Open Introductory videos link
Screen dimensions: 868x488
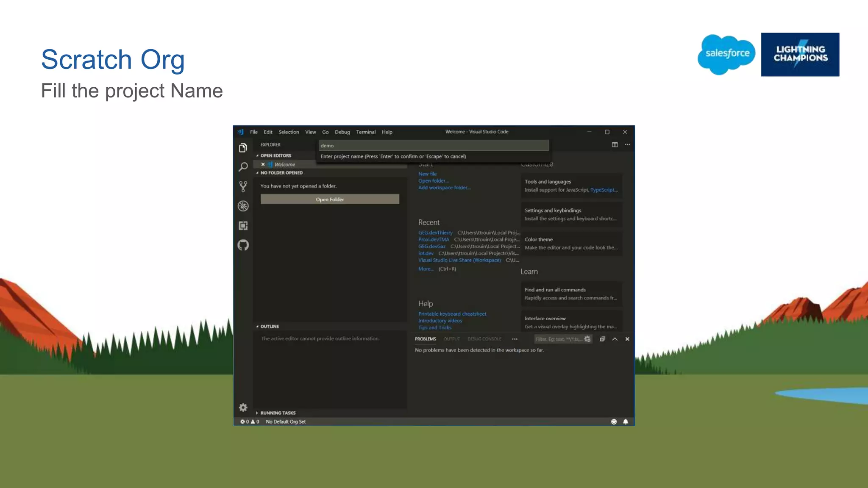click(440, 321)
